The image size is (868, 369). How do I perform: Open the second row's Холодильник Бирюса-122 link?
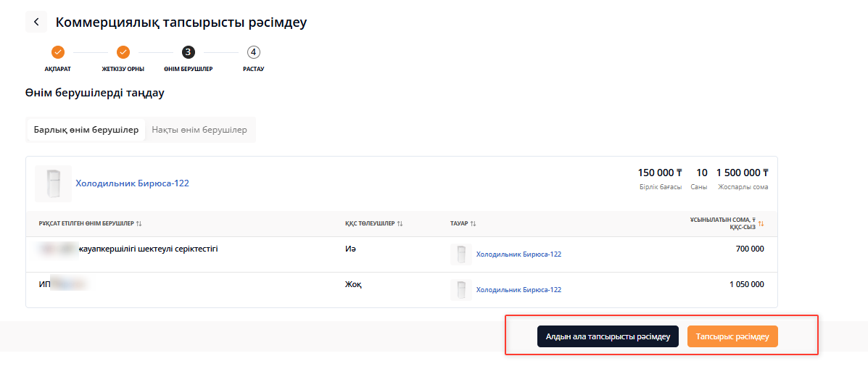518,290
